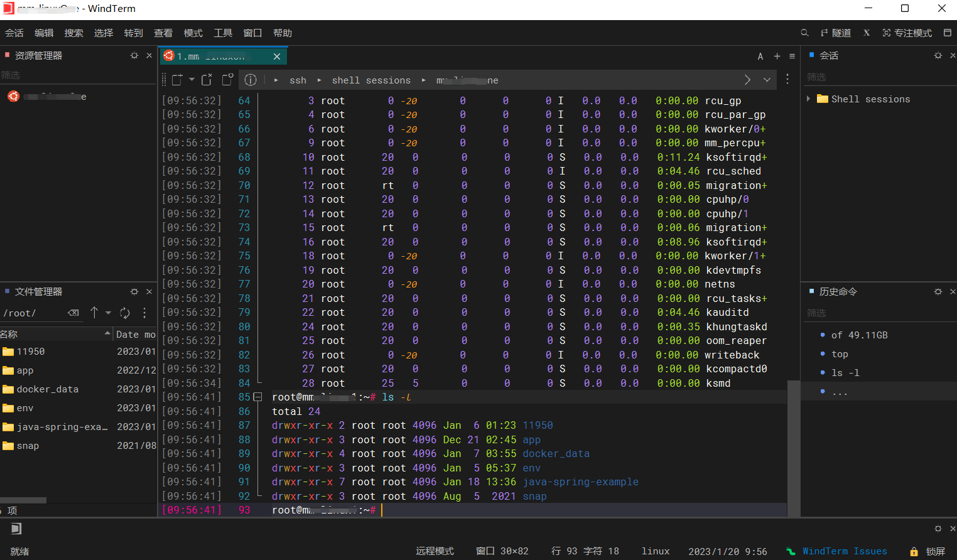Open the 查看 menu
The image size is (957, 560).
point(163,33)
